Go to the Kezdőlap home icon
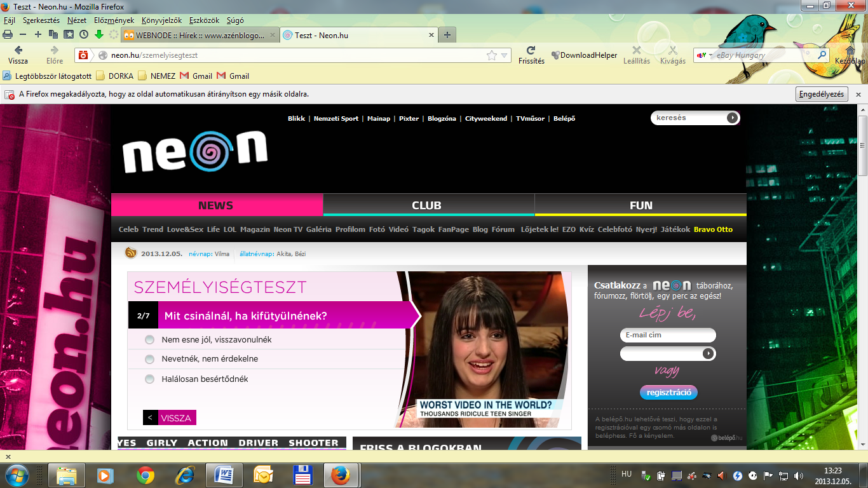 coord(850,51)
